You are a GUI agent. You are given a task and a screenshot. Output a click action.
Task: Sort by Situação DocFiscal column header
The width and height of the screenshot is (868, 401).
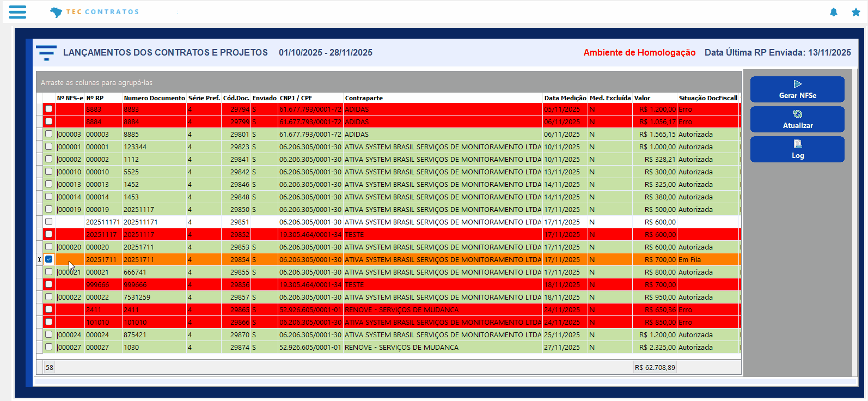click(708, 98)
